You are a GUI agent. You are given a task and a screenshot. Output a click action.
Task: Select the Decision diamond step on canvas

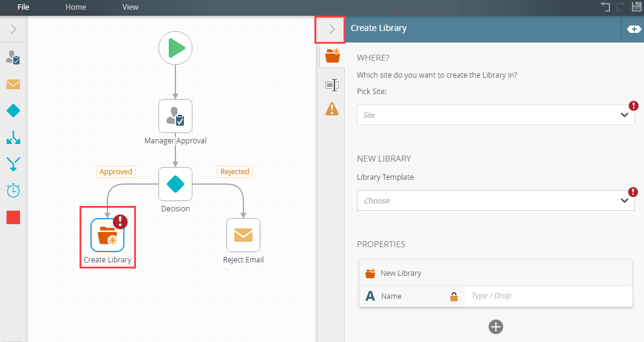(175, 184)
